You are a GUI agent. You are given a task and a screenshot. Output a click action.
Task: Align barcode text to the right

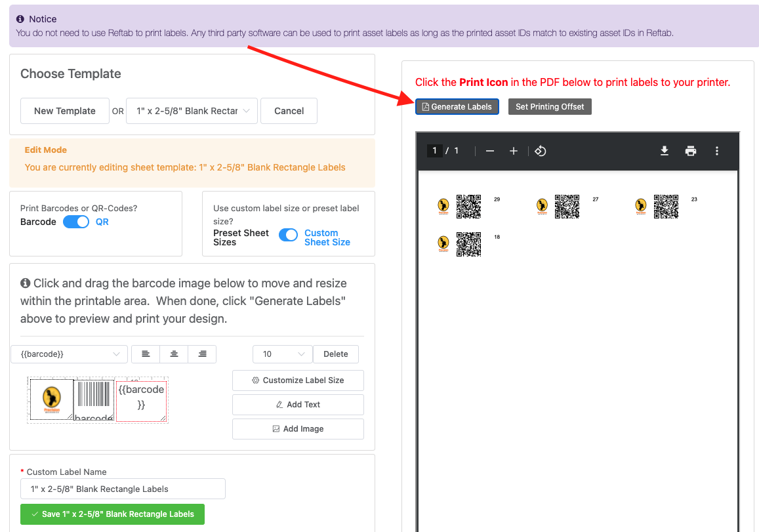coord(201,354)
